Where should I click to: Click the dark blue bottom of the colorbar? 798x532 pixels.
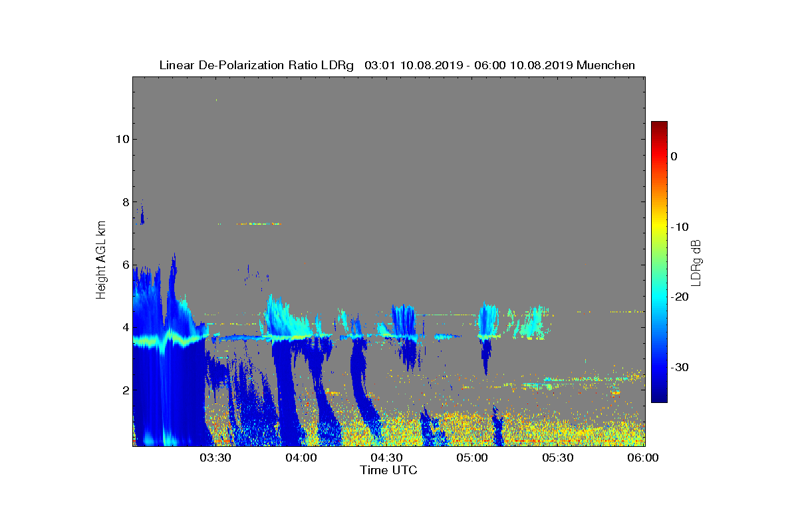point(659,397)
